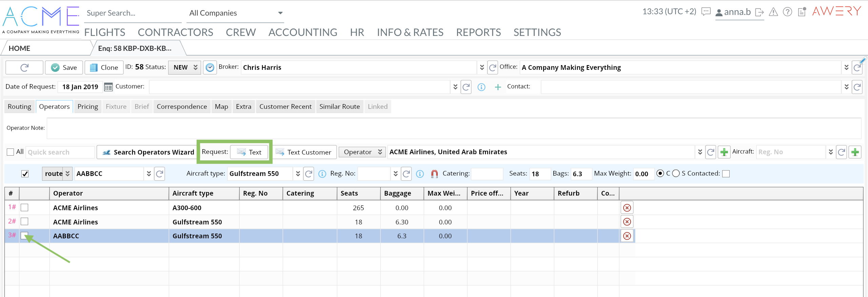
Task: Click the clock icon beside Status
Action: tap(210, 67)
